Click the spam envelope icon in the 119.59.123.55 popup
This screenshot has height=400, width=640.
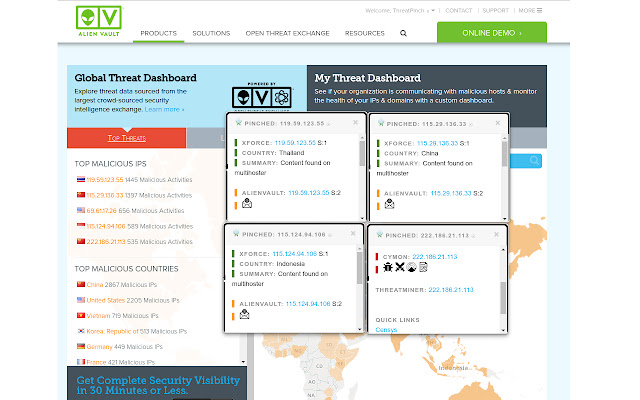click(247, 203)
